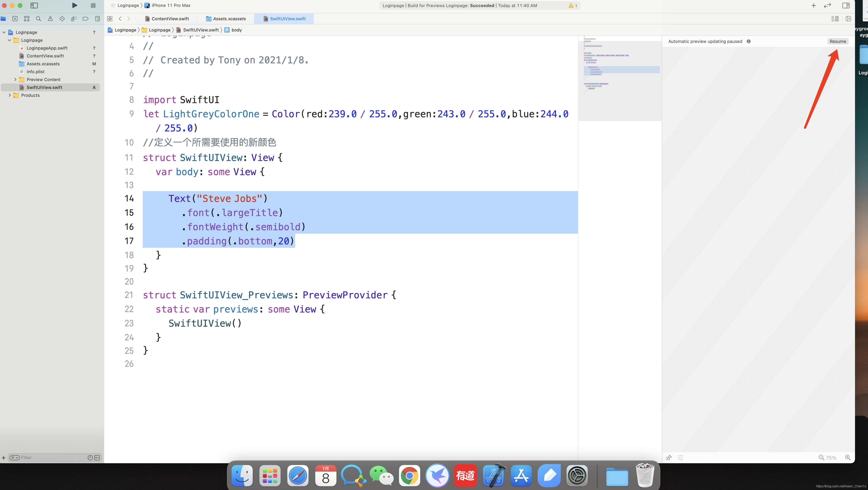Click the Stop button in toolbar
Image resolution: width=868 pixels, height=490 pixels.
tap(93, 5)
